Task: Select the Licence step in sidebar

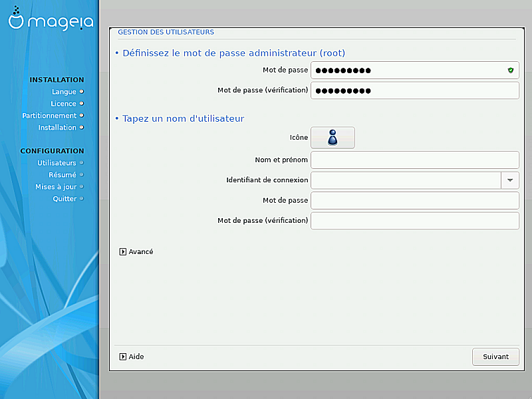Action: pyautogui.click(x=64, y=104)
